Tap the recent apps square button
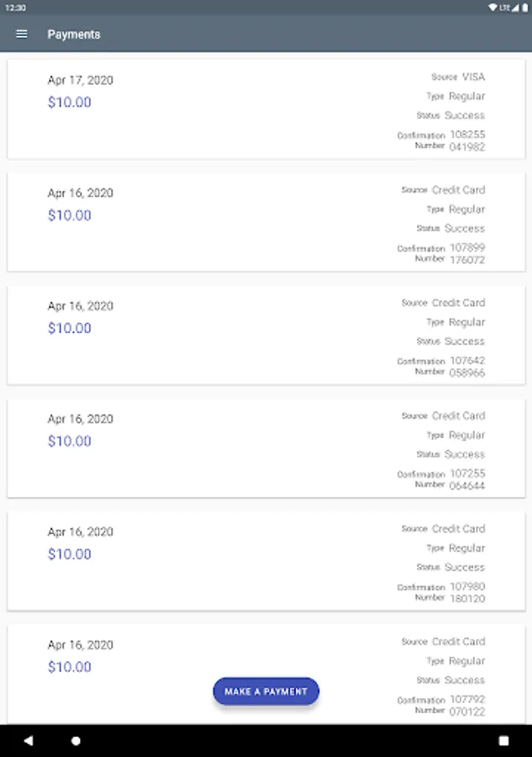Viewport: 532px width, 757px height. point(503,741)
